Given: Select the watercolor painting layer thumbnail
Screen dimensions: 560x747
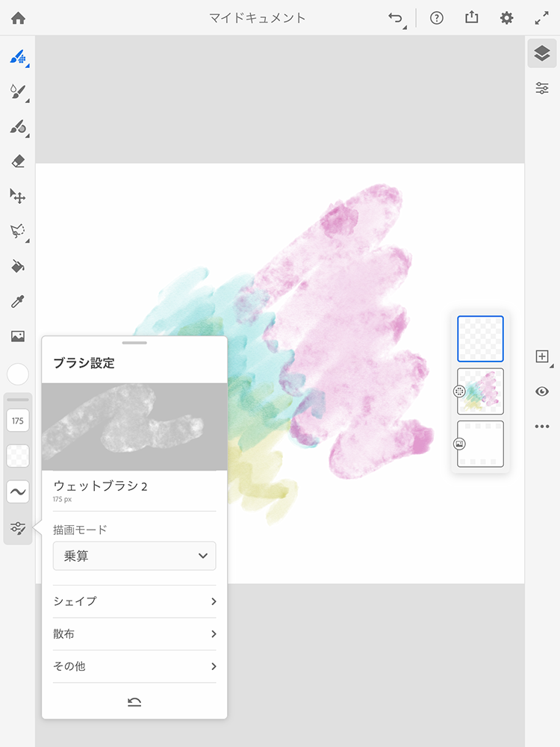Looking at the screenshot, I should click(480, 391).
